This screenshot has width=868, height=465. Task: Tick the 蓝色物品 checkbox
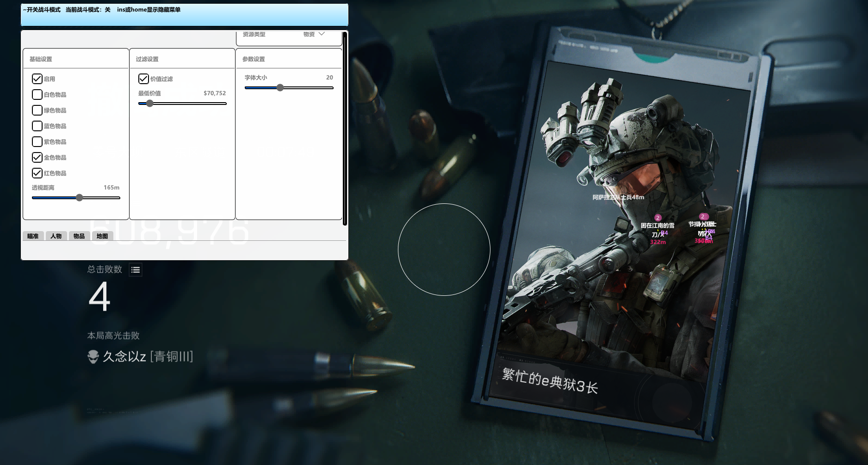37,126
